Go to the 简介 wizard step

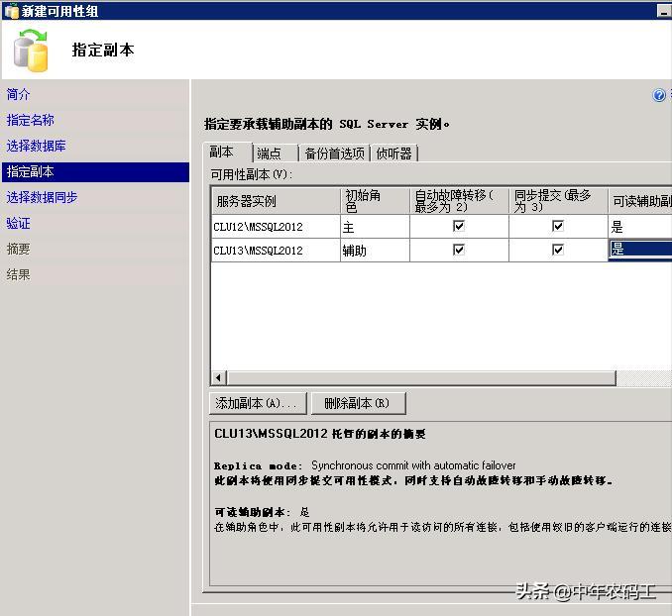pos(18,94)
